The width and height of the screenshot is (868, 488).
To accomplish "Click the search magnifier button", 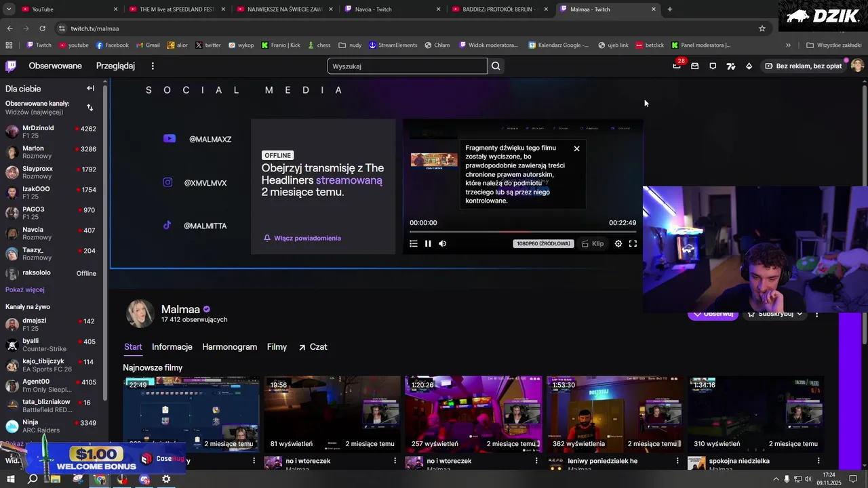I will [x=496, y=66].
